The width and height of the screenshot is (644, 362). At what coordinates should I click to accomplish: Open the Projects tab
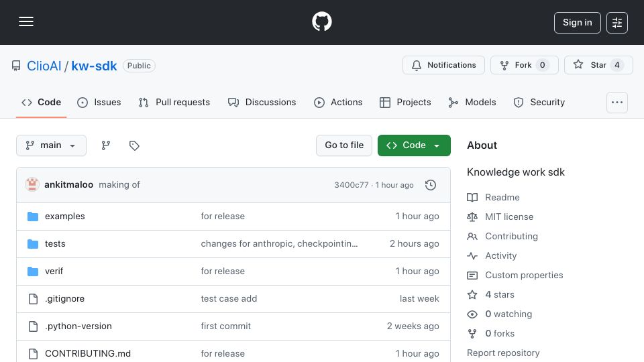(405, 102)
